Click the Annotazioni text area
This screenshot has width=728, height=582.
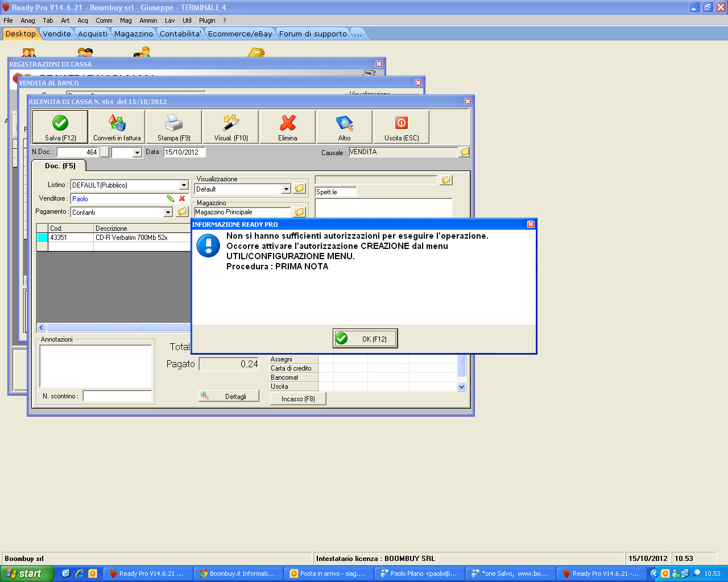click(96, 366)
